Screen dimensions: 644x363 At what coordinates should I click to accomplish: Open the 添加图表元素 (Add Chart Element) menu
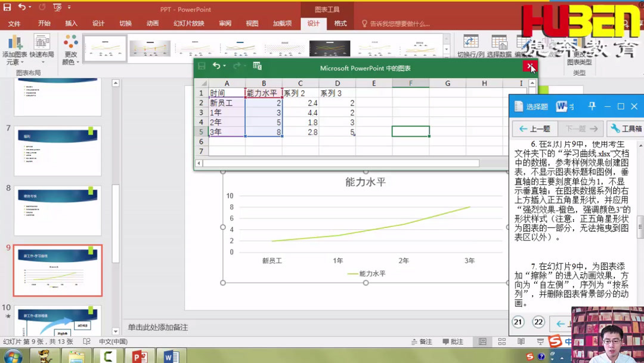click(16, 48)
